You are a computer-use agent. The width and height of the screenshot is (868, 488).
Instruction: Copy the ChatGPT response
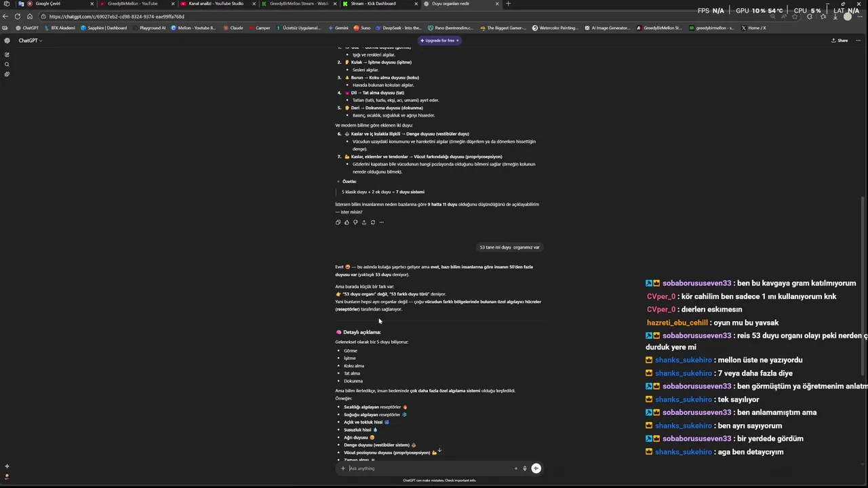click(338, 222)
